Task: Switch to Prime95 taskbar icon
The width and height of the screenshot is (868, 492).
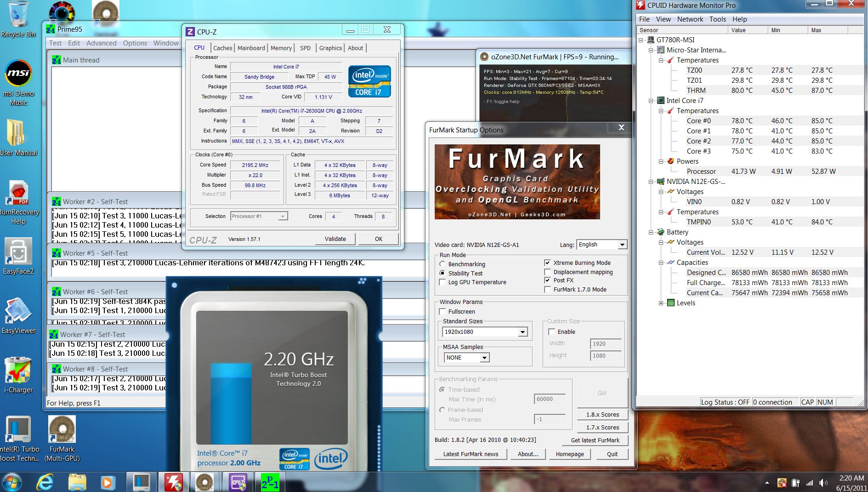Action: click(x=270, y=482)
